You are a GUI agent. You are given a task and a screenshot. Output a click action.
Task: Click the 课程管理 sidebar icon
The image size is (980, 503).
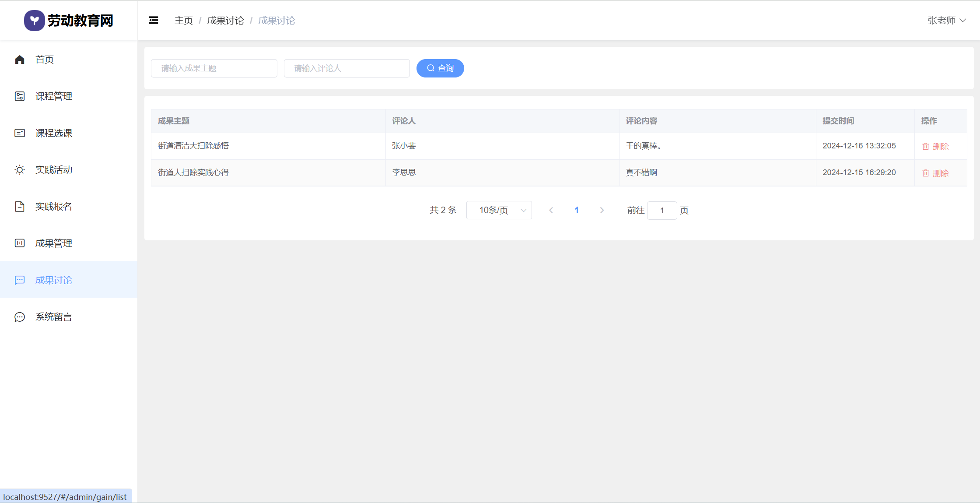(x=20, y=96)
